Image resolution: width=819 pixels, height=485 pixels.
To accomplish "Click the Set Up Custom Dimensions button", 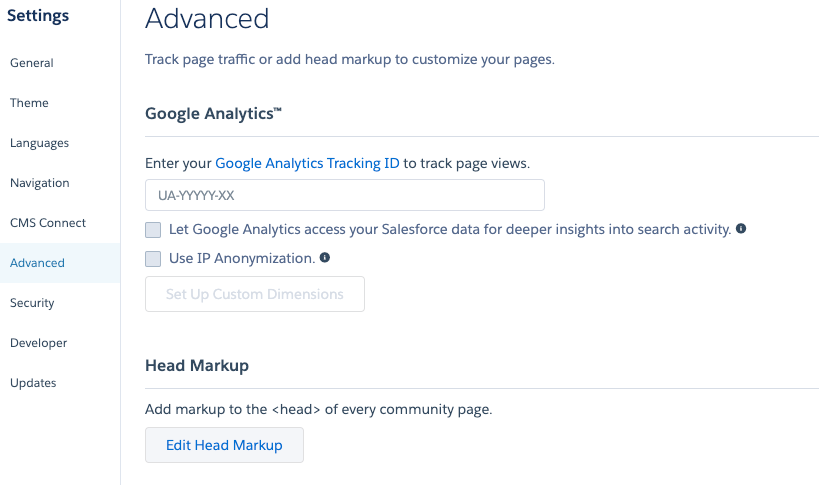I will [255, 294].
